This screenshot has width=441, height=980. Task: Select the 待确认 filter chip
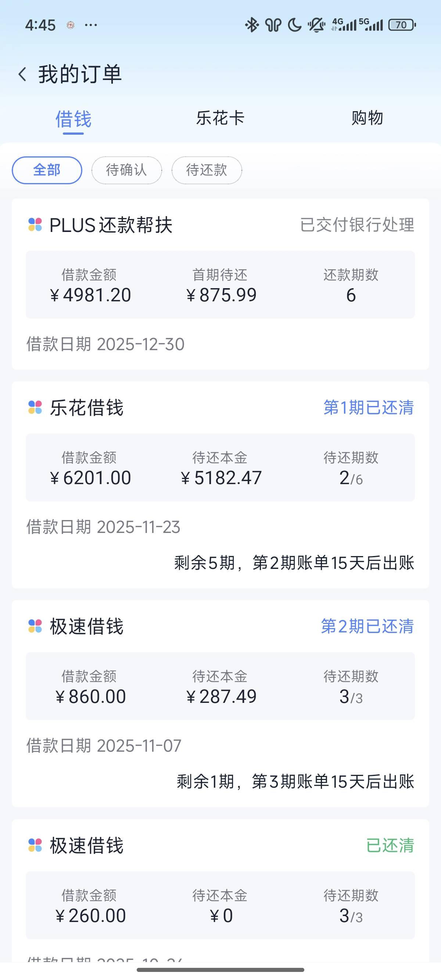[126, 170]
